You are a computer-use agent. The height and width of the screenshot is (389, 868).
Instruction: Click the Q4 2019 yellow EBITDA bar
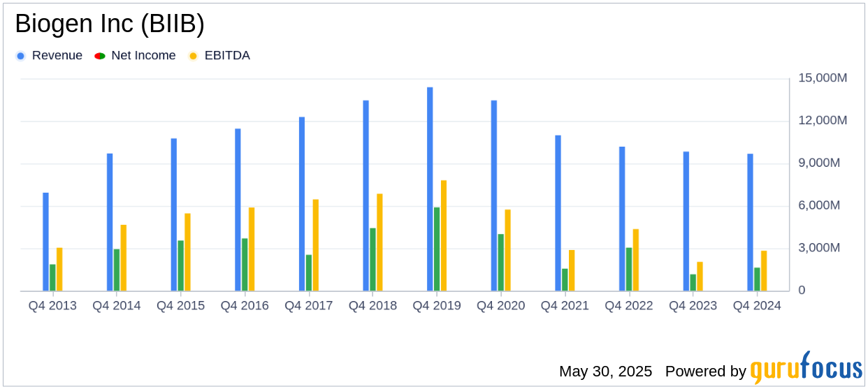(444, 235)
